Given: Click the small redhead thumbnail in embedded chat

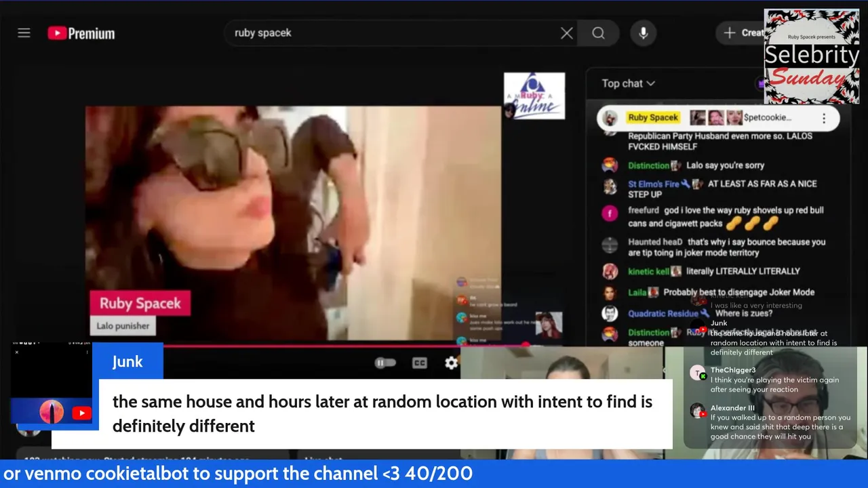Looking at the screenshot, I should click(549, 325).
